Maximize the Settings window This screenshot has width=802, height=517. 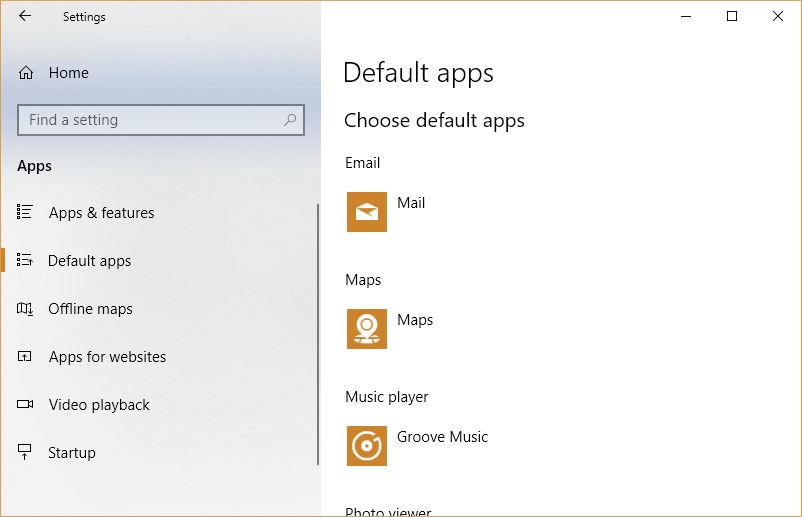tap(732, 16)
